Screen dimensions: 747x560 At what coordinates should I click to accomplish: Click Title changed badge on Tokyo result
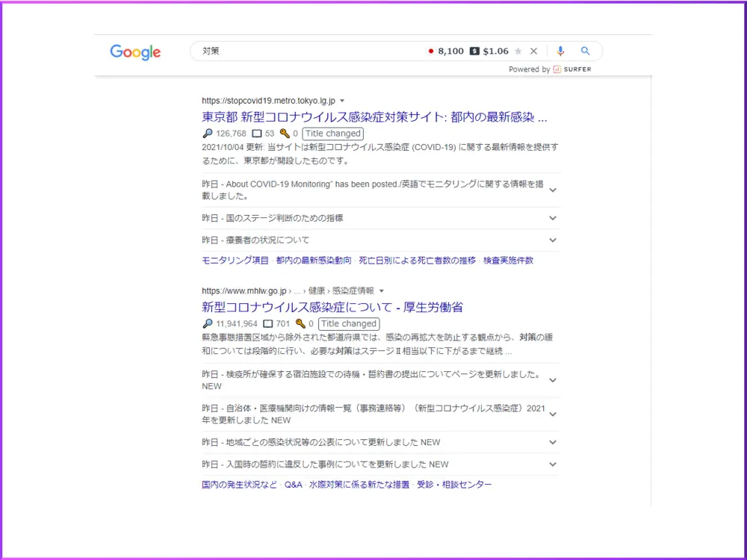click(332, 134)
